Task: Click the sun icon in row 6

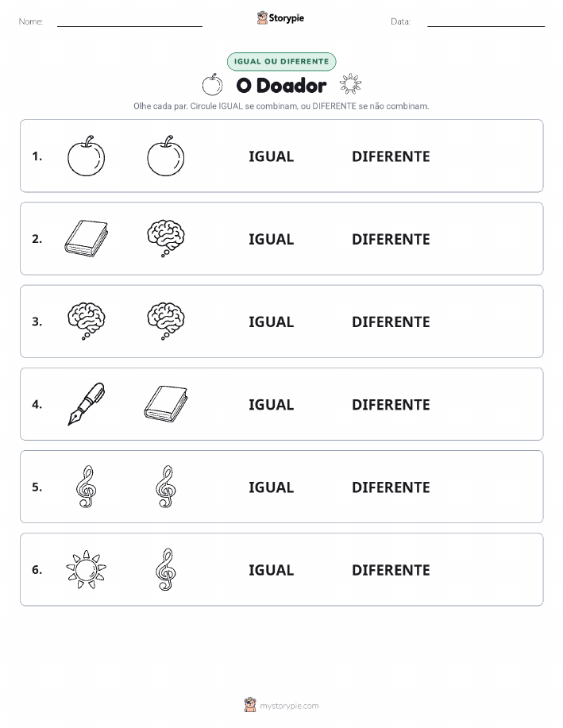Action: pyautogui.click(x=86, y=569)
